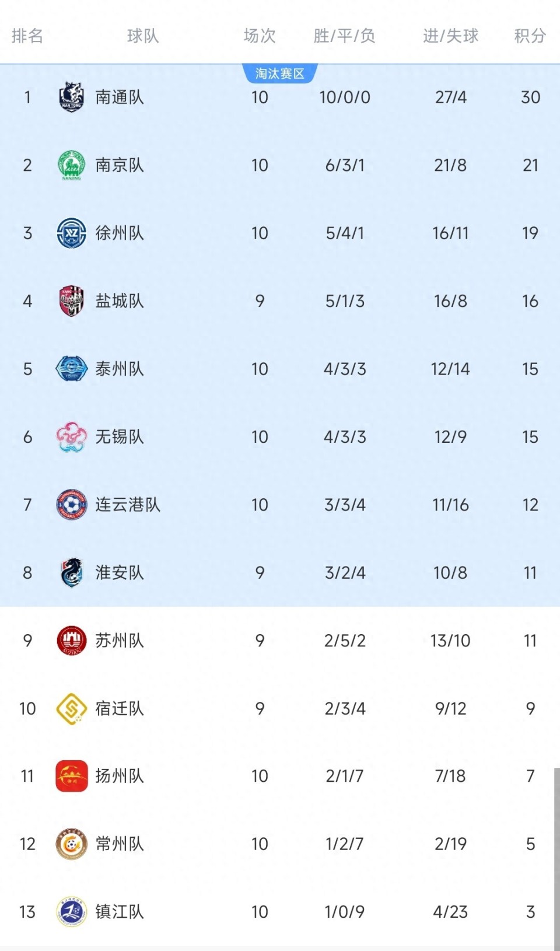Open the Lianyungang team football badge
This screenshot has width=560, height=951.
[x=72, y=505]
